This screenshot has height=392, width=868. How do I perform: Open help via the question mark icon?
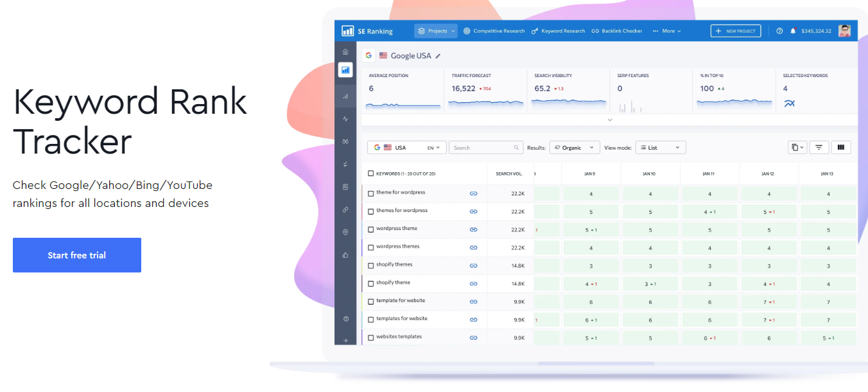779,30
